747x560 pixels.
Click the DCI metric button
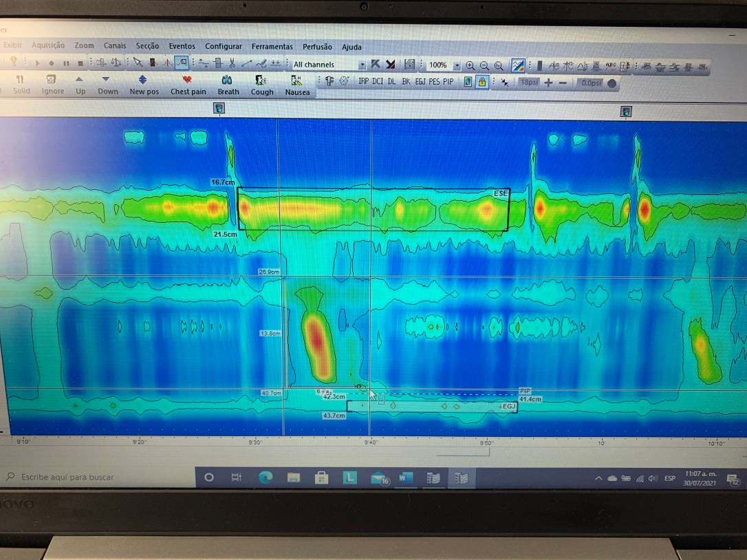[378, 81]
